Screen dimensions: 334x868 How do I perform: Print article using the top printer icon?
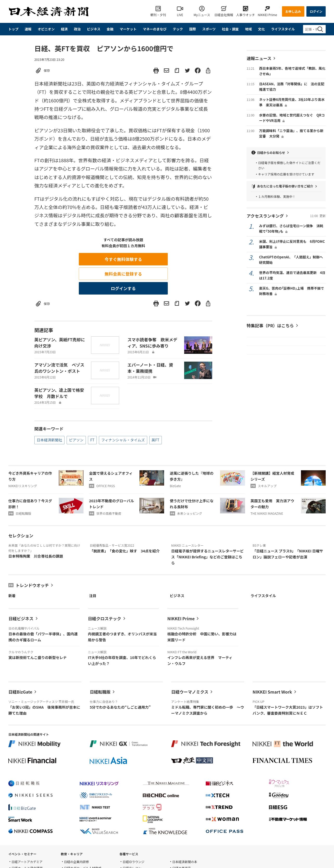pyautogui.click(x=156, y=70)
